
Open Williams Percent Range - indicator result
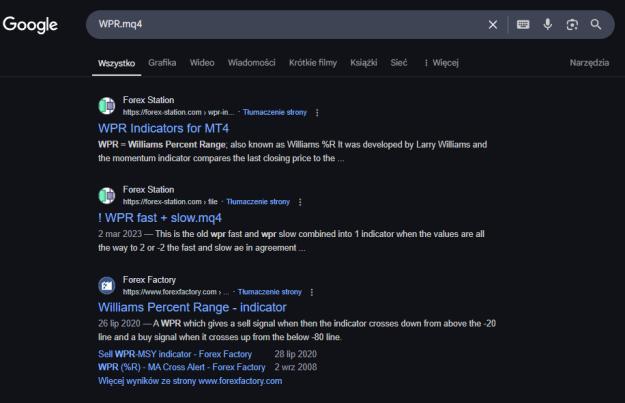(192, 307)
